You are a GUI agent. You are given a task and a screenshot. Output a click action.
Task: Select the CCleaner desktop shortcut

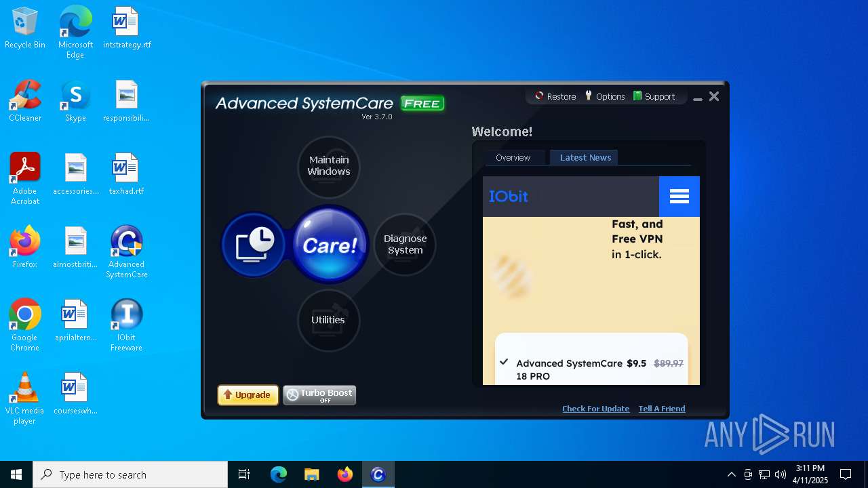pyautogui.click(x=25, y=102)
